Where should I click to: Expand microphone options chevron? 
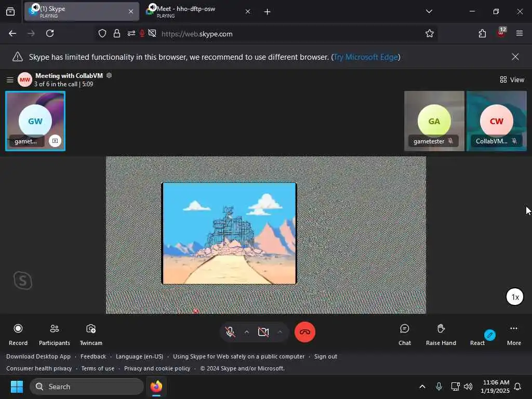[x=247, y=332]
